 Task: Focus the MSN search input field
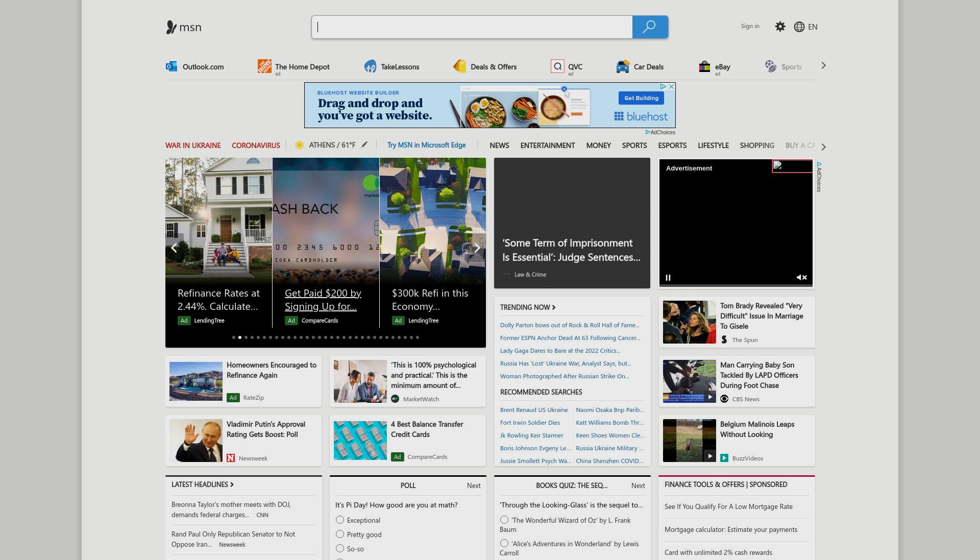point(472,27)
